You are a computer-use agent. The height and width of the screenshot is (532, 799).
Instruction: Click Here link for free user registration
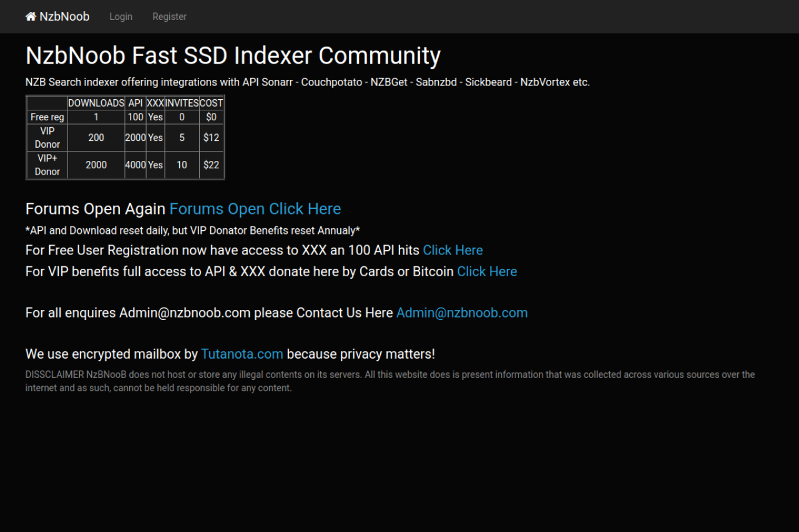(453, 250)
